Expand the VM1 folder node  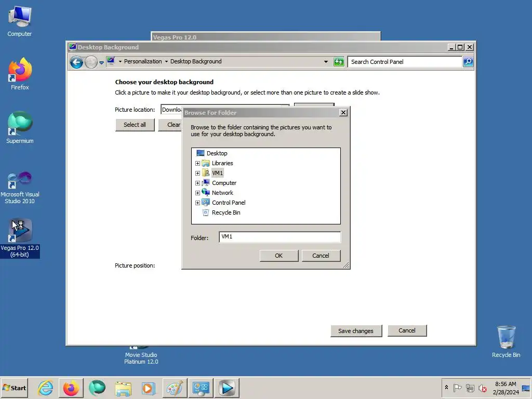coord(197,173)
